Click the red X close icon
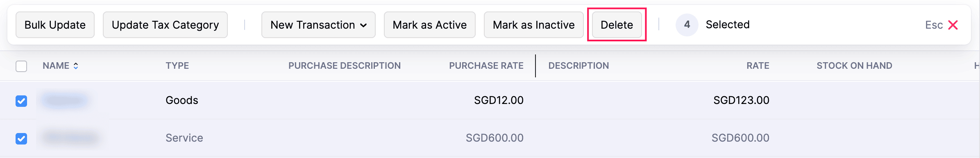The height and width of the screenshot is (158, 980). point(953,25)
